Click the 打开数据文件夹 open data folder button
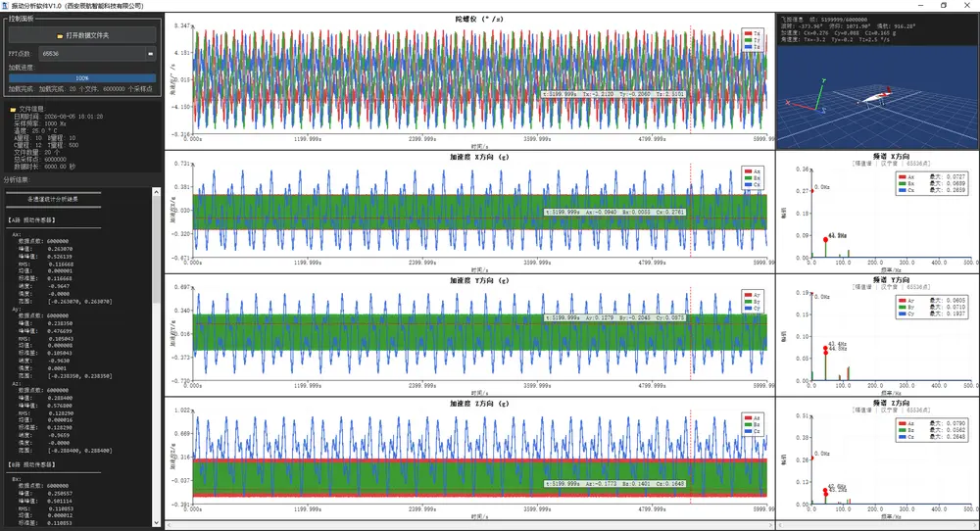Image resolution: width=980 pixels, height=531 pixels. (x=82, y=35)
